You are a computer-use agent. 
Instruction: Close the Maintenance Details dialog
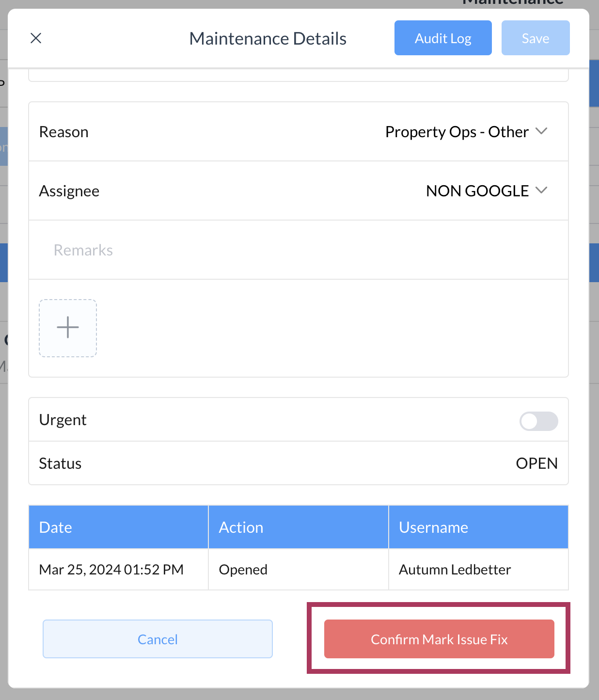(36, 38)
